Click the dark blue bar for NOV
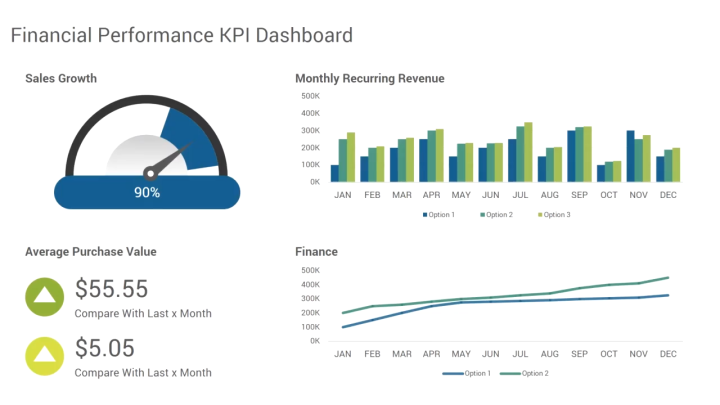 tap(630, 156)
